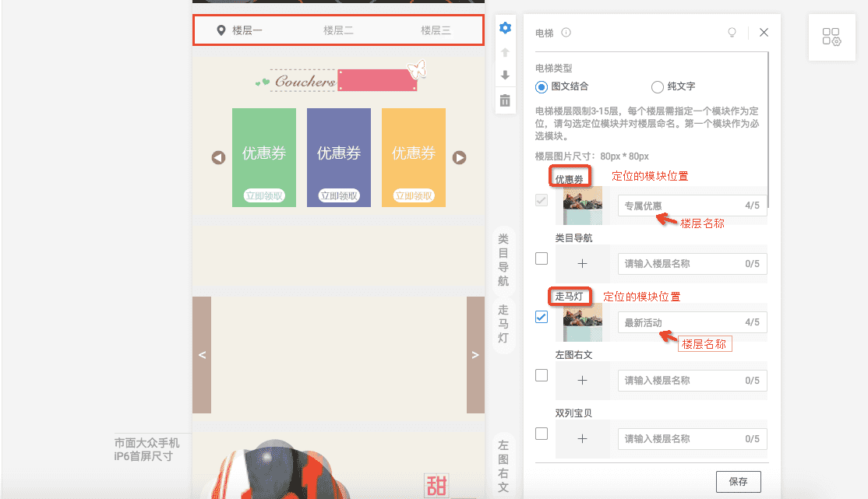Open the 左图右文 sidebar tab
Image resolution: width=868 pixels, height=499 pixels.
[503, 458]
